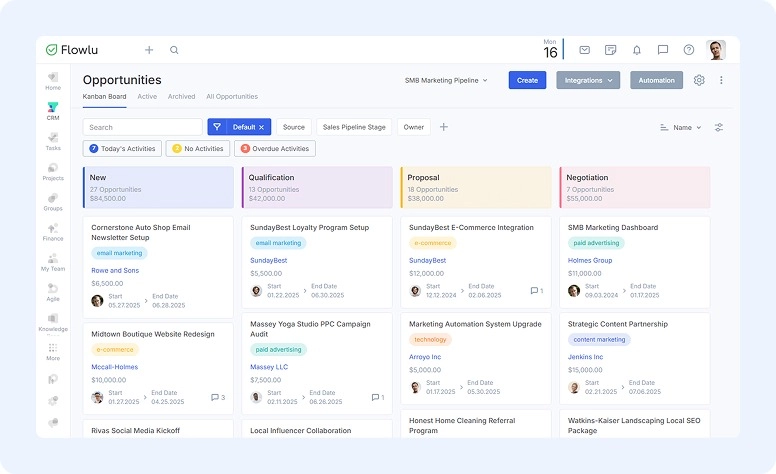
Task: Open the mail inbox icon
Action: pos(584,50)
